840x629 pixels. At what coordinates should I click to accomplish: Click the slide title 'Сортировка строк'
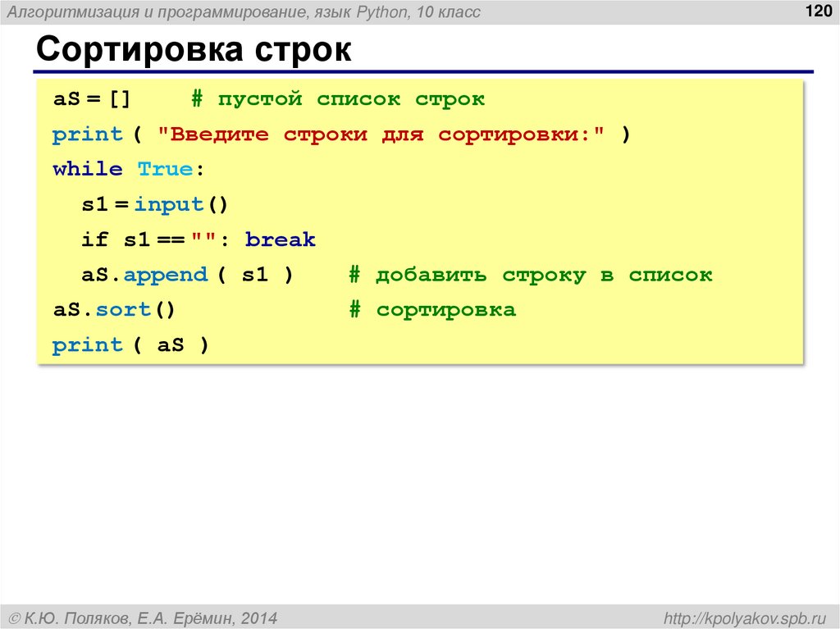click(x=194, y=50)
